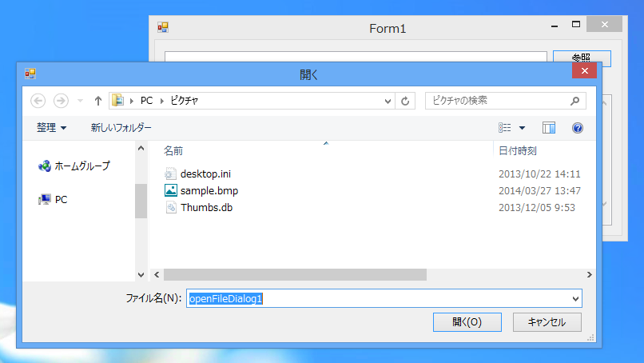Viewport: 644px width, 363px height.
Task: Select sample.bmp file
Action: click(209, 191)
